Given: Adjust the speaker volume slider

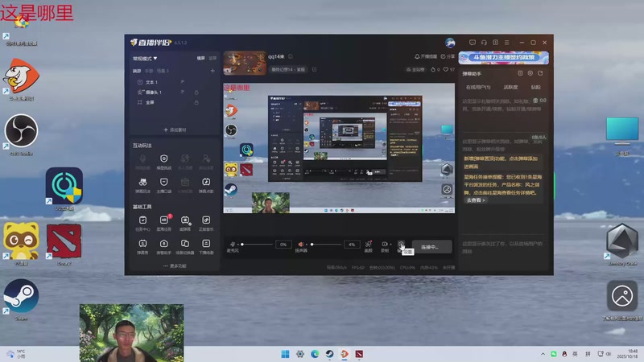Looking at the screenshot, I should [326, 245].
